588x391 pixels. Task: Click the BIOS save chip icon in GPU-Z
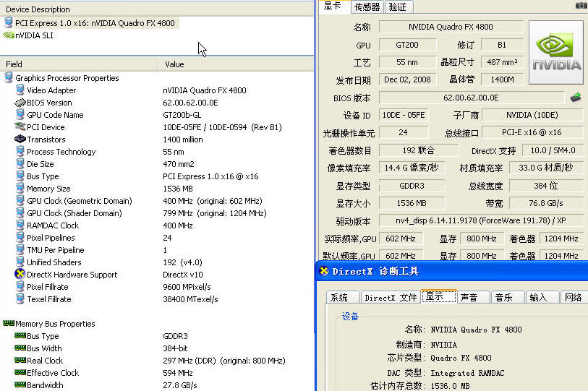[576, 98]
